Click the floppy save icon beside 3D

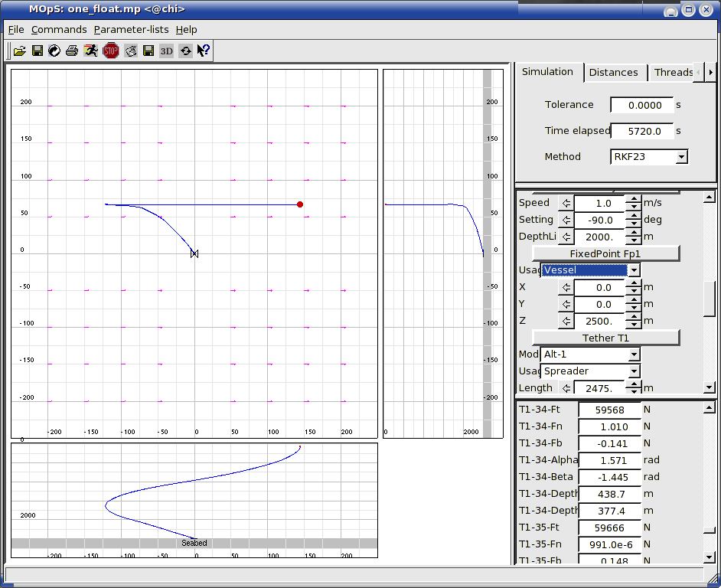click(x=148, y=51)
